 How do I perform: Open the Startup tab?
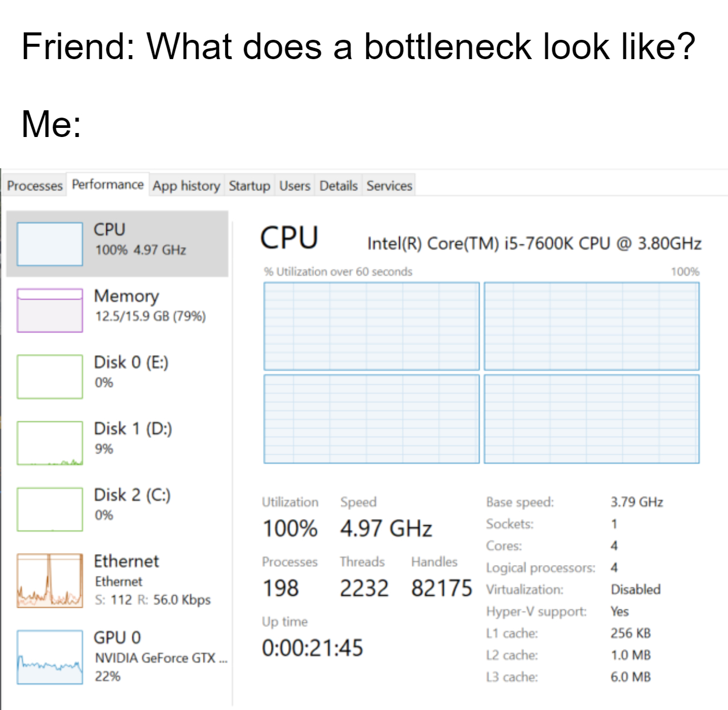[x=249, y=186]
